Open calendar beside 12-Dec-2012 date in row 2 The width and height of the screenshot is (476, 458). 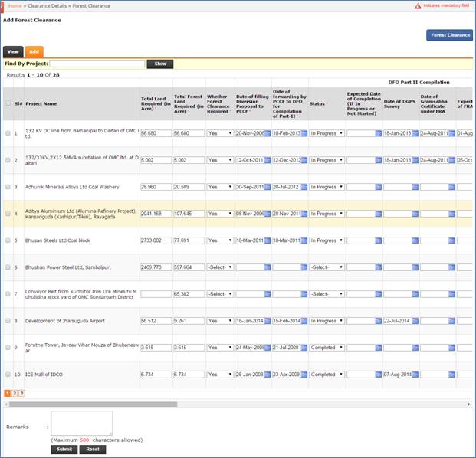[x=304, y=160]
